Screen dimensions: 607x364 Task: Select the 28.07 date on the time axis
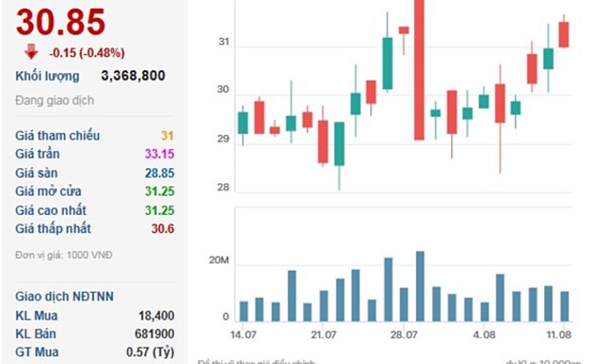pos(404,335)
